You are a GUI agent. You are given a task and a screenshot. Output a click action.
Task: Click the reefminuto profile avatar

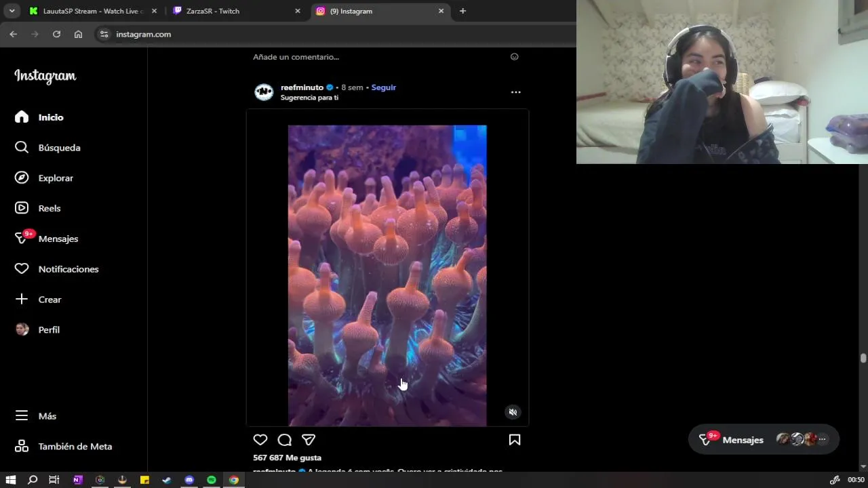coord(264,92)
